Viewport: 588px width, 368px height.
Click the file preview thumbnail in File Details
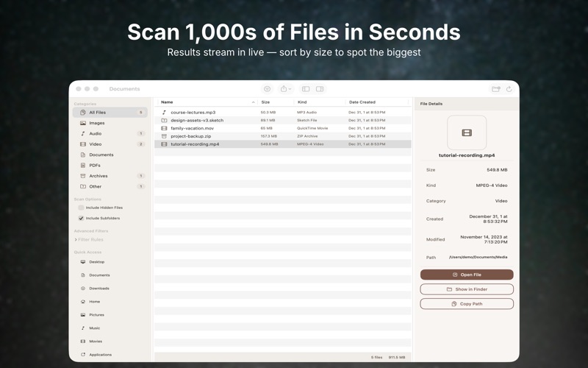tap(467, 132)
